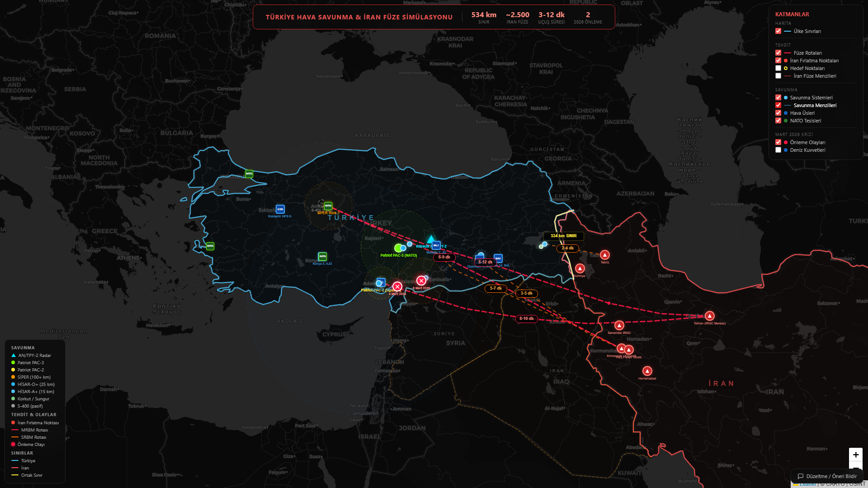
Task: Toggle the Füze Rotaları checkbox off
Action: tap(778, 53)
